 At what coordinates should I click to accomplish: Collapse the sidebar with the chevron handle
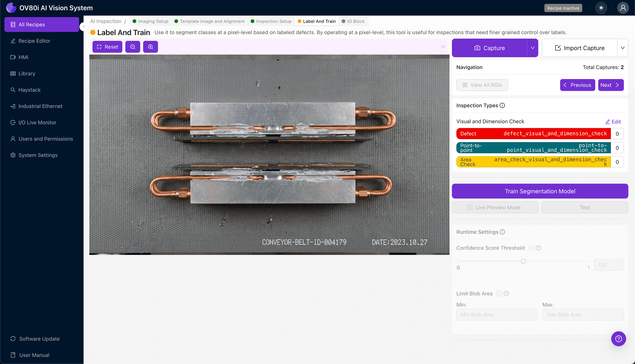coord(84,27)
